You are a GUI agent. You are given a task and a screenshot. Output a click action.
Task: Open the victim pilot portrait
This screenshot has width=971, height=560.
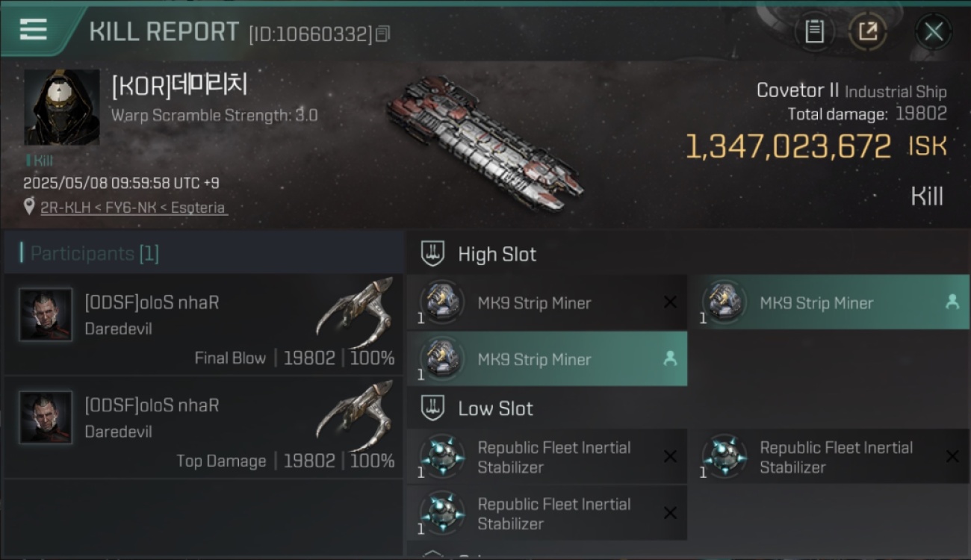[x=61, y=107]
